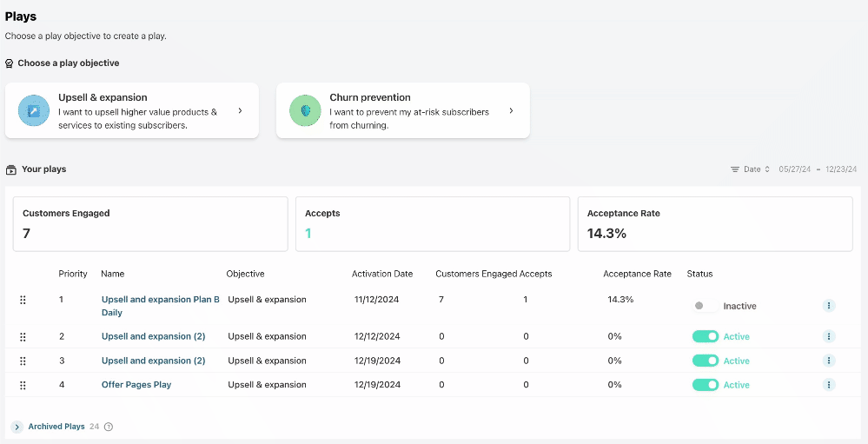The image size is (868, 444).
Task: Open more options for Offer Pages Play
Action: click(829, 385)
